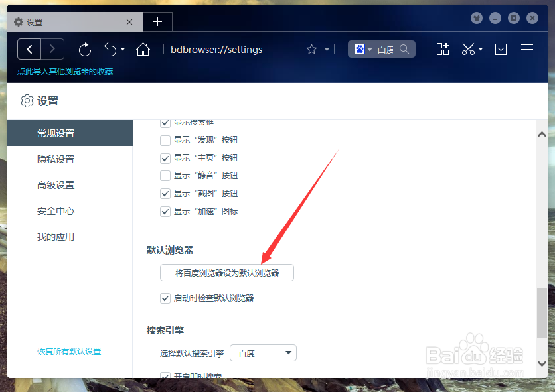Close the 设置 tab
The image size is (555, 392).
tap(129, 22)
